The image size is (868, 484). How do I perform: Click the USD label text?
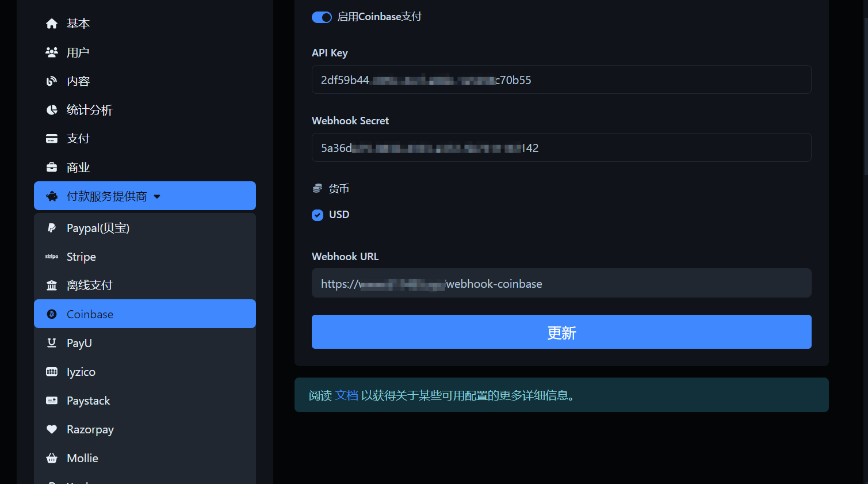[x=339, y=215]
